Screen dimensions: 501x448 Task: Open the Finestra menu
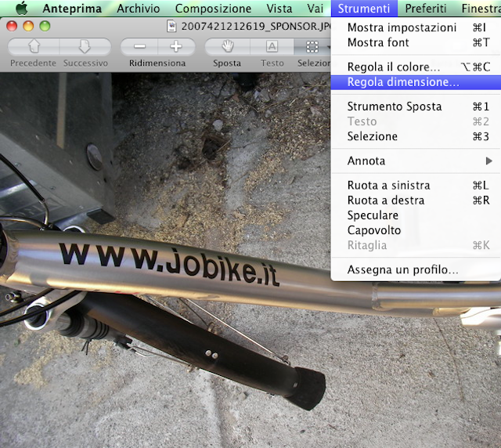pyautogui.click(x=481, y=9)
